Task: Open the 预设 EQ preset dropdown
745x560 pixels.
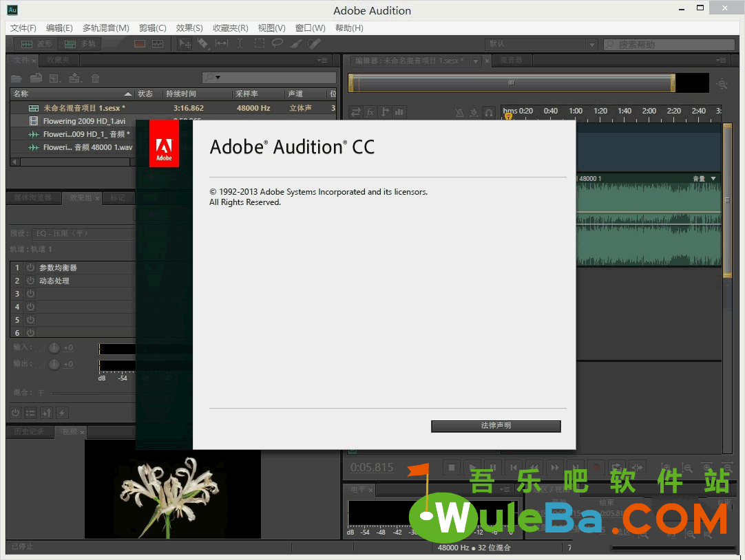Action: pos(83,233)
